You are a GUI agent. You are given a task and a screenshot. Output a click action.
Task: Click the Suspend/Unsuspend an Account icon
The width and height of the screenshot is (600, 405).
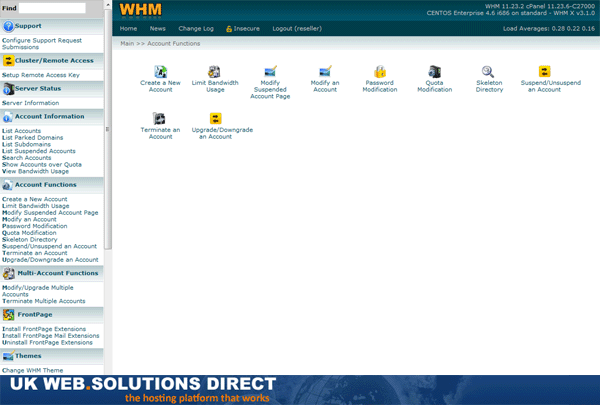pyautogui.click(x=544, y=71)
